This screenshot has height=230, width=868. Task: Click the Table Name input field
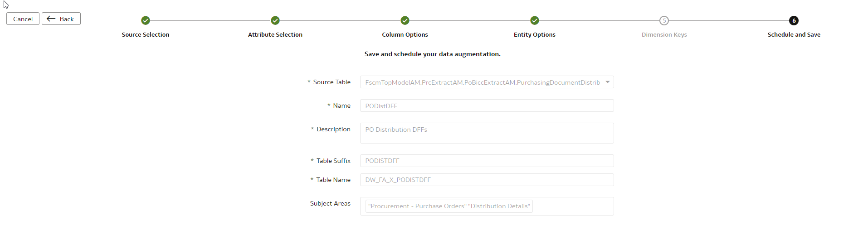487,180
